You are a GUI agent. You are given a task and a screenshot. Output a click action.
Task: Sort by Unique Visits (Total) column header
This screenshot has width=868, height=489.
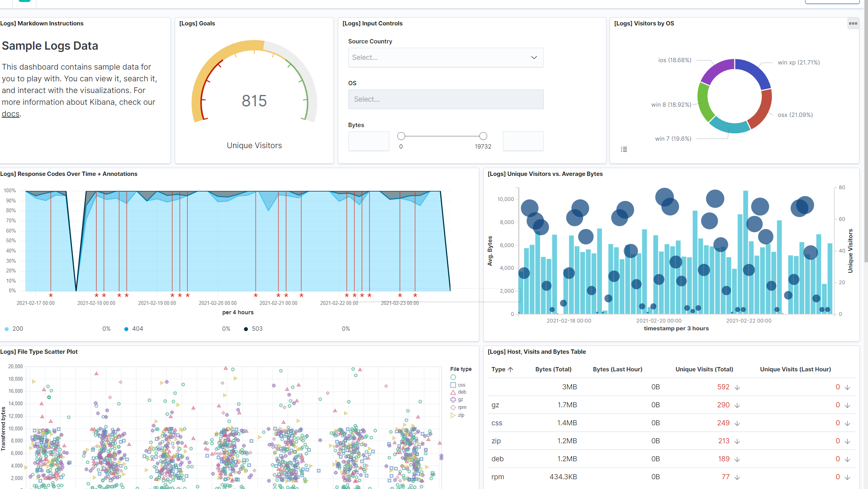(704, 369)
